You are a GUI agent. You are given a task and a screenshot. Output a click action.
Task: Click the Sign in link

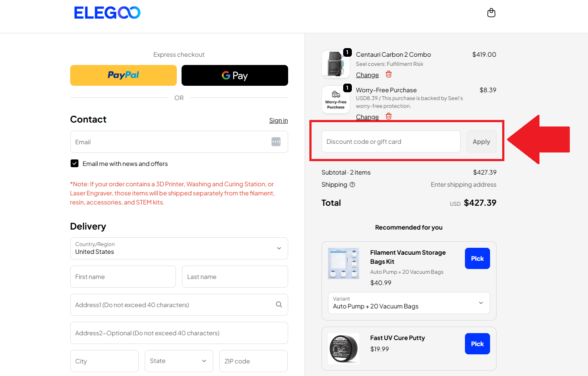coord(278,120)
